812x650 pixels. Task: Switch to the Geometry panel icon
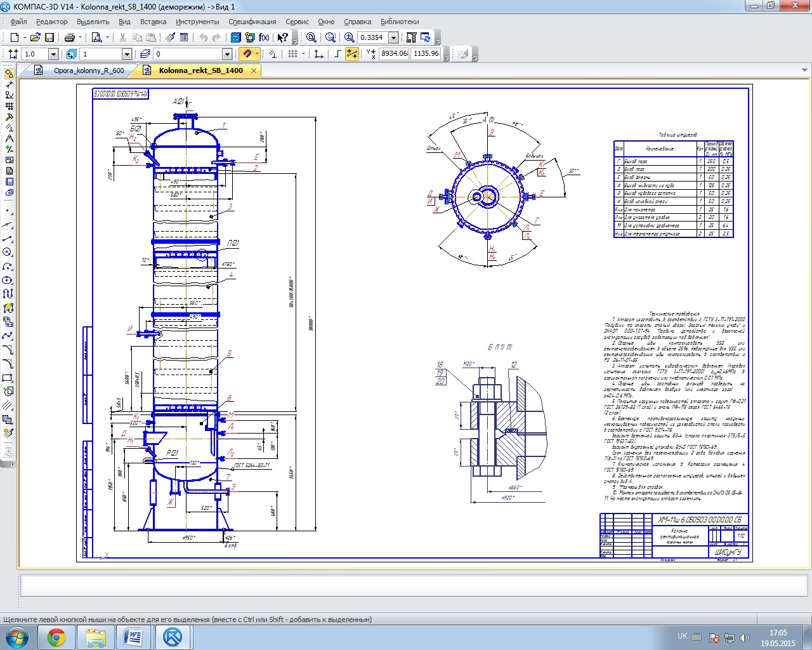(9, 74)
